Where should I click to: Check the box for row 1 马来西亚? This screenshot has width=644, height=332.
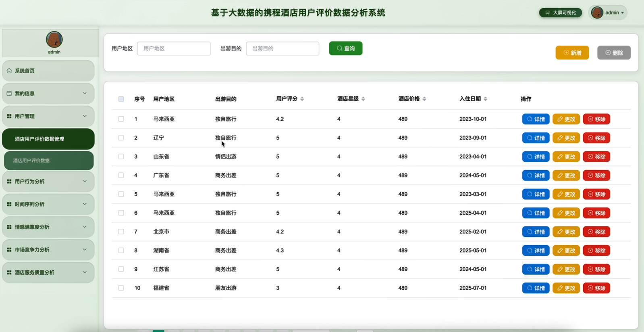tap(121, 119)
